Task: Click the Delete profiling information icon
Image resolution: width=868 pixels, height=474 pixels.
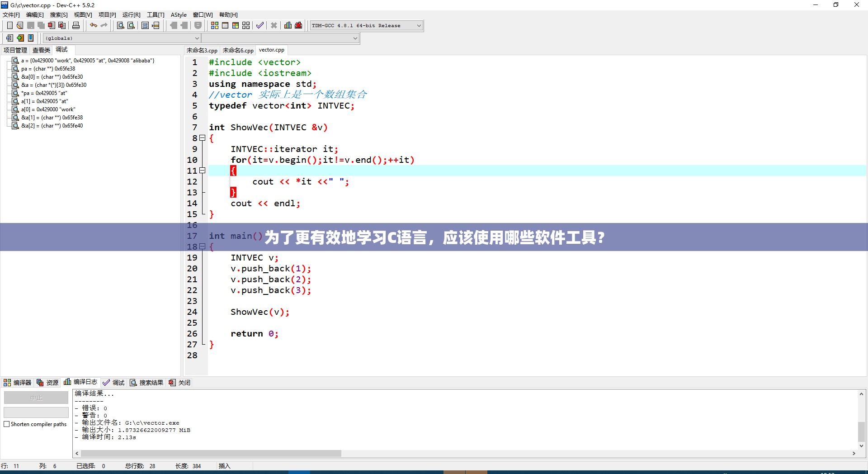Action: click(298, 26)
